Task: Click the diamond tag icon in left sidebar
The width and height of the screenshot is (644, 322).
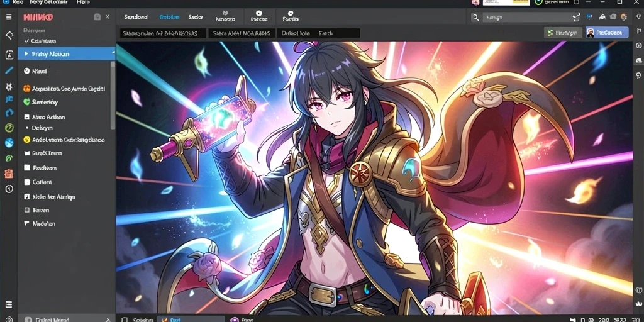Action: pos(9,36)
